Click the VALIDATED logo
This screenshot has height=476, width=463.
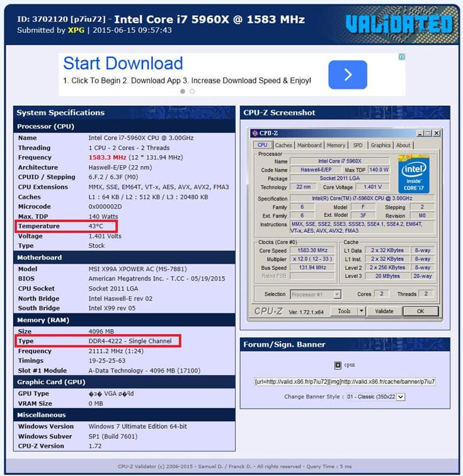399,25
